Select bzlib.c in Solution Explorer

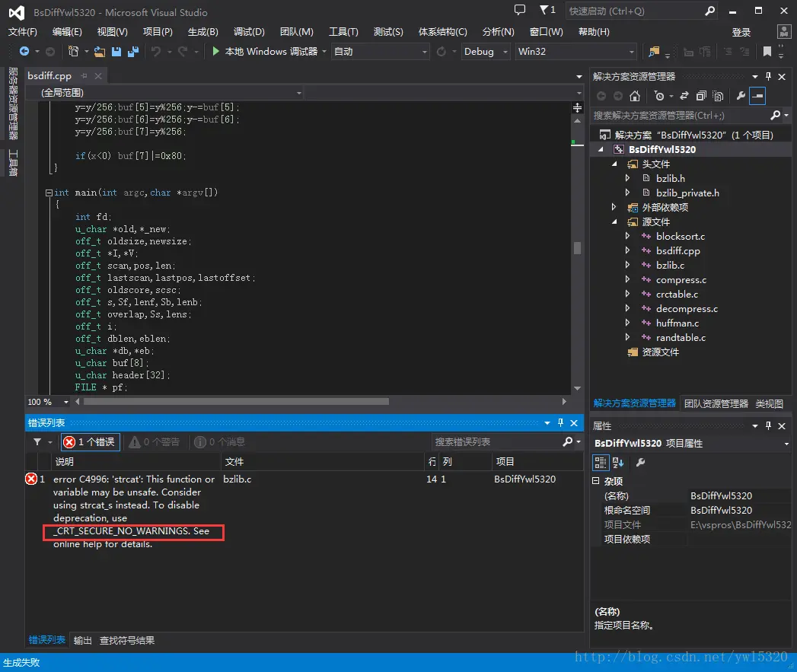click(670, 265)
